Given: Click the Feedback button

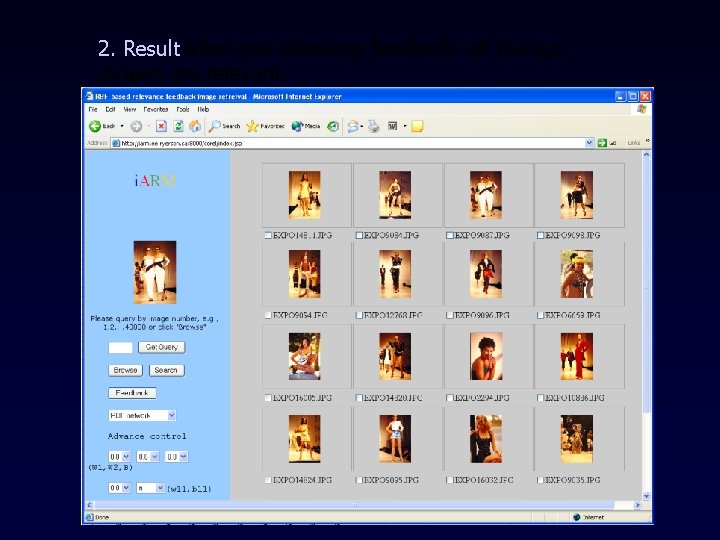Looking at the screenshot, I should tap(132, 393).
